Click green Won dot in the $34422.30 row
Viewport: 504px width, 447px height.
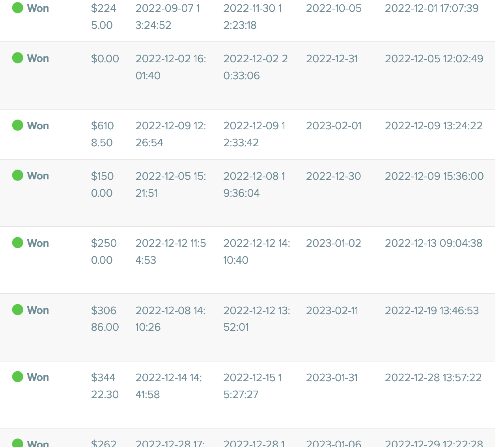18,377
